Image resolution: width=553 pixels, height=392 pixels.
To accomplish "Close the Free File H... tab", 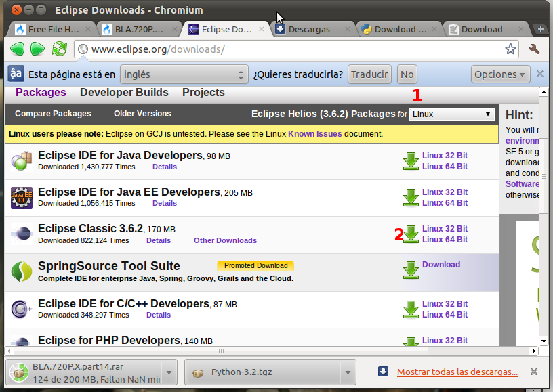I will coord(88,29).
